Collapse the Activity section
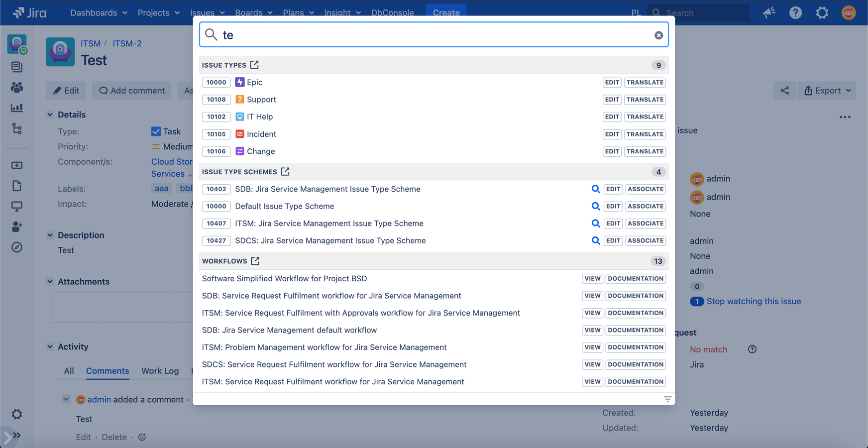868x448 pixels. coord(50,346)
